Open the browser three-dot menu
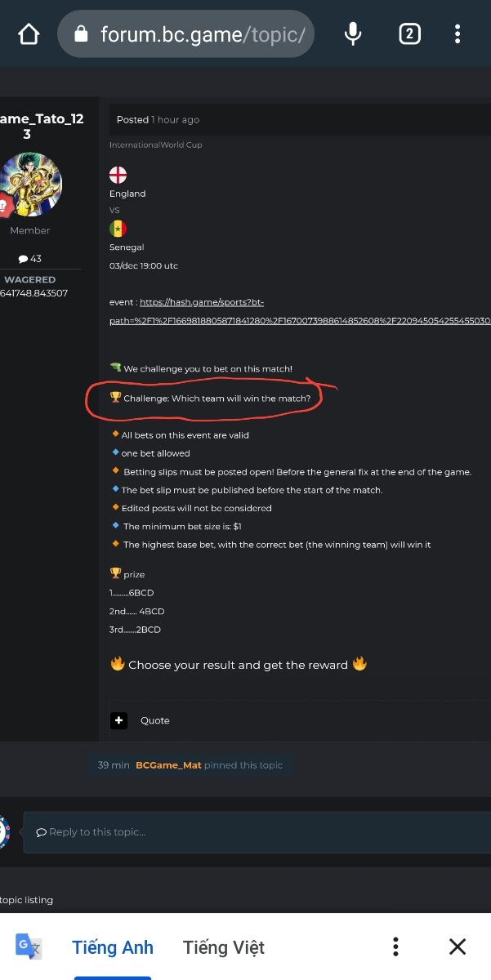This screenshot has height=980, width=491. click(x=458, y=34)
